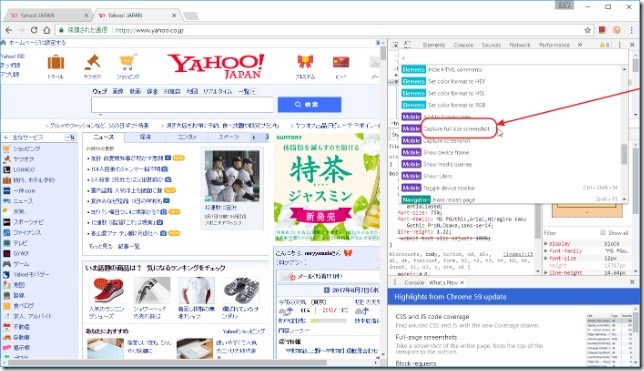644x371 pixels.
Task: Open the search category list dropdown arrow
Action: pos(253,91)
